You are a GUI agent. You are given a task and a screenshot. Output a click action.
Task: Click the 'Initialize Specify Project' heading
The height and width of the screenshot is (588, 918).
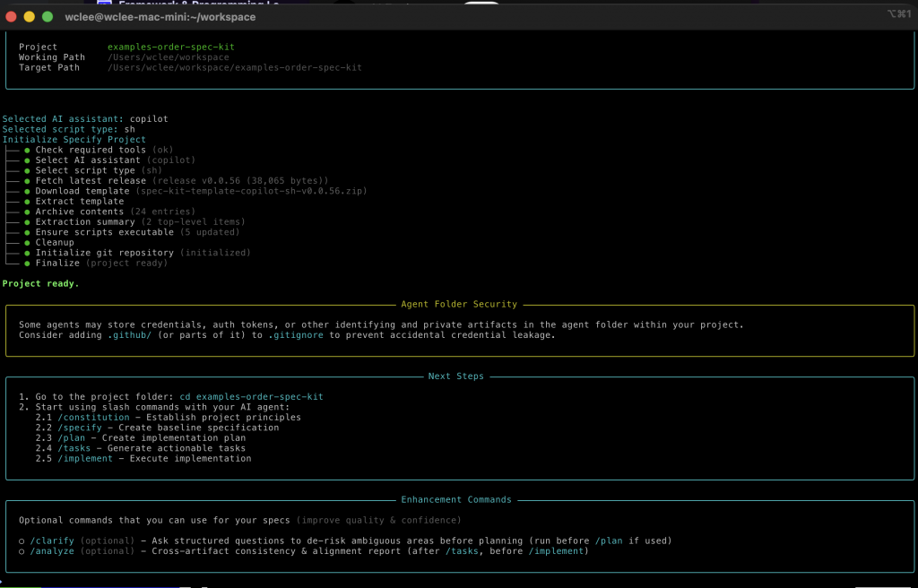74,140
